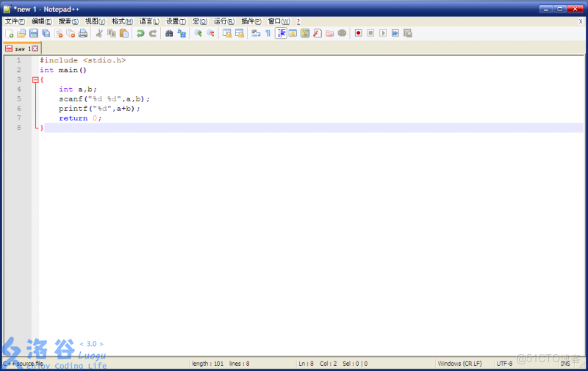
Task: Save the file with the floppy disk icon
Action: pos(33,33)
